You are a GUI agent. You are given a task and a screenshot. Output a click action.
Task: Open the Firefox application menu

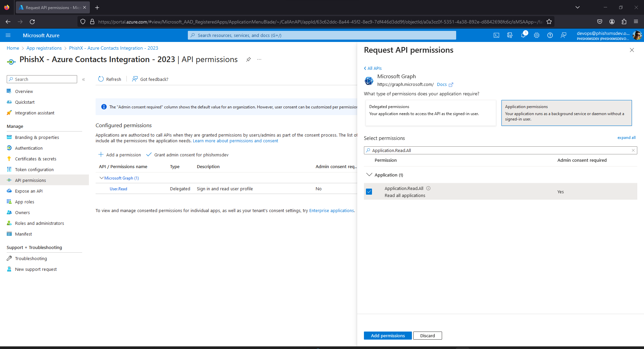(x=636, y=22)
